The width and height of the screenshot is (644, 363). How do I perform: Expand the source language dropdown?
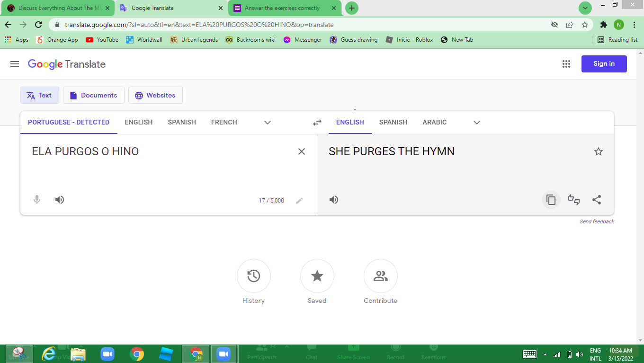(267, 123)
